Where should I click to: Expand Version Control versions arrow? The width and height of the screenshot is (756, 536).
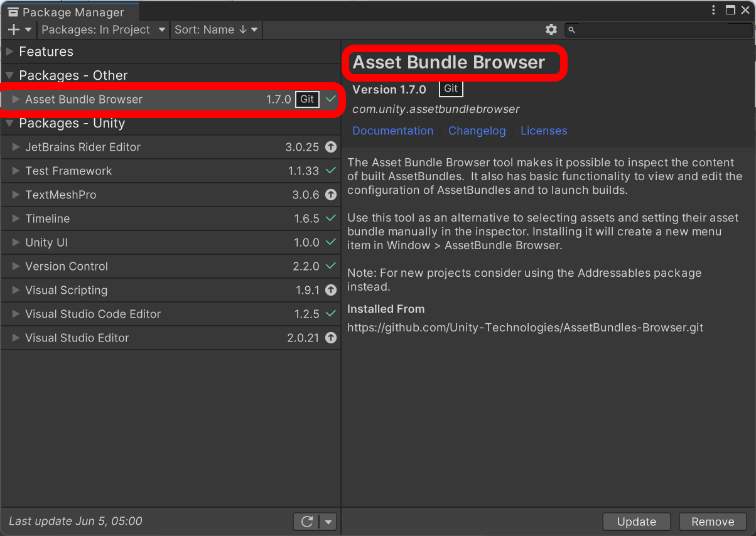coord(16,266)
